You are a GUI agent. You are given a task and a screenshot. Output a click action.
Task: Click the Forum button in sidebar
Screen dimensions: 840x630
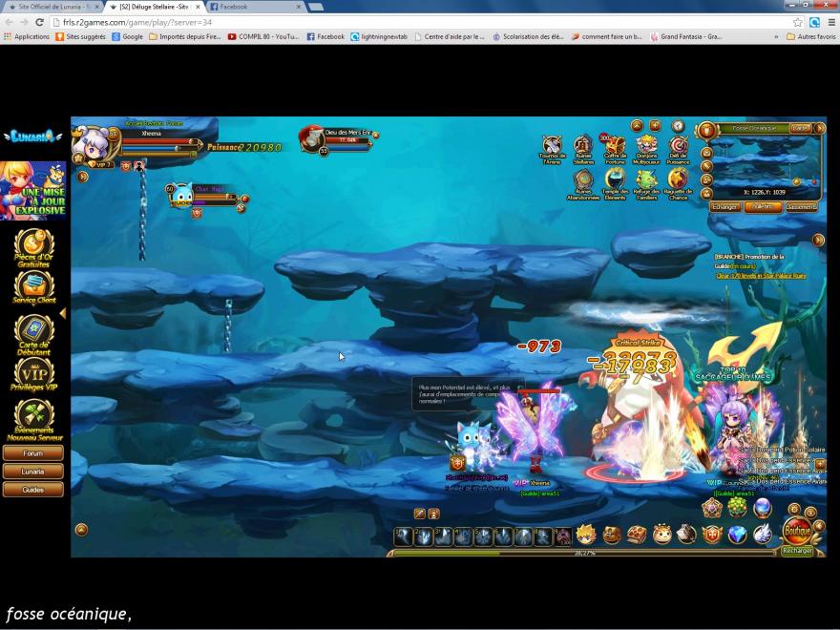tap(33, 453)
